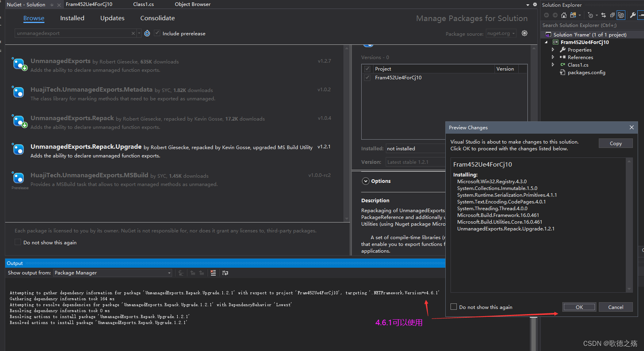Screen dimensions: 644x351
Task: Click Clear All icon in Output toolbar
Action: click(213, 273)
